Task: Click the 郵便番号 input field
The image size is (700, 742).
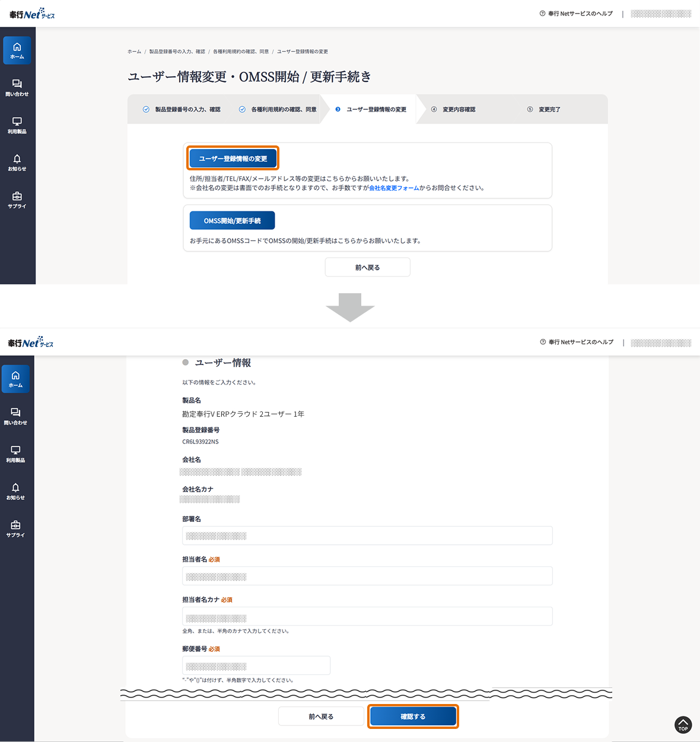Action: click(x=256, y=665)
